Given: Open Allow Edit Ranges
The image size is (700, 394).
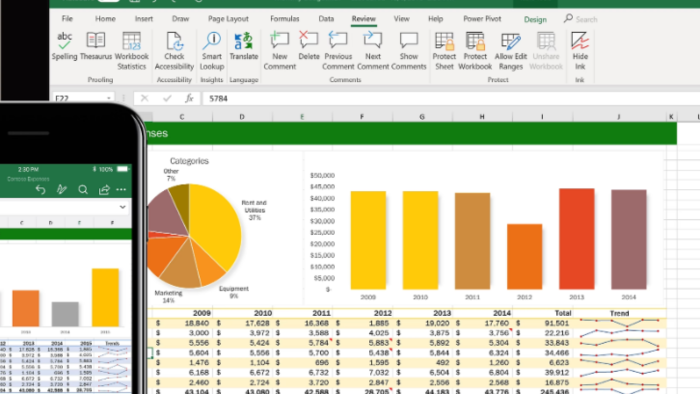Looking at the screenshot, I should 511,51.
